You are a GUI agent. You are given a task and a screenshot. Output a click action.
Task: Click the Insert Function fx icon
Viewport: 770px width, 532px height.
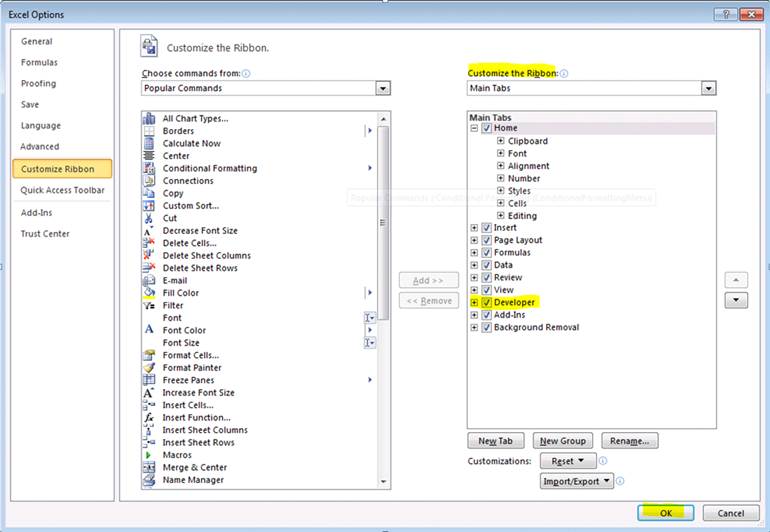click(x=149, y=418)
